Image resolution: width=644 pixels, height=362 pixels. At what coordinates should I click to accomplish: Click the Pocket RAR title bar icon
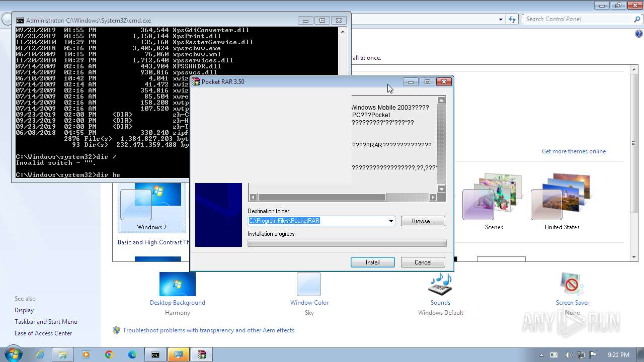[x=196, y=81]
